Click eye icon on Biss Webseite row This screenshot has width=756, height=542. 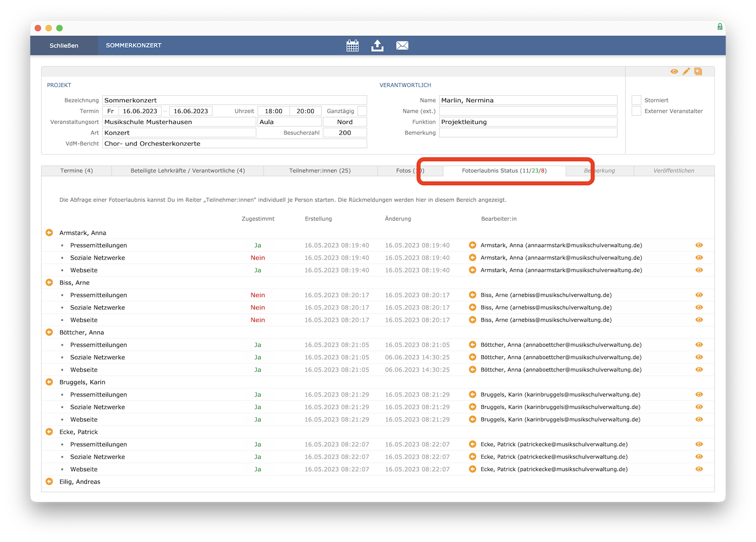[x=699, y=320]
